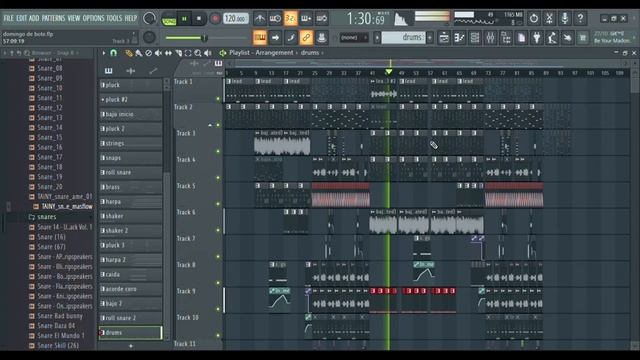Screen dimensions: 640x360
Task: Open the Mixer icon
Action: tap(491, 38)
